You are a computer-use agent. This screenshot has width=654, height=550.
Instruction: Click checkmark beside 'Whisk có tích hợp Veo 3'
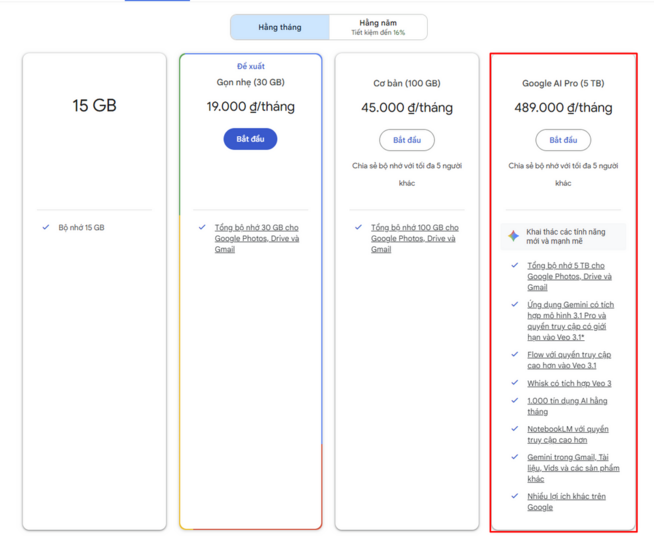pyautogui.click(x=515, y=383)
